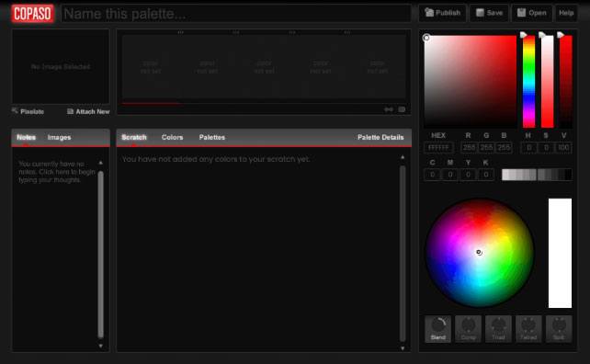This screenshot has width=590, height=364.
Task: Click the Notes panel scrollbar thumb
Action: (x=100, y=254)
